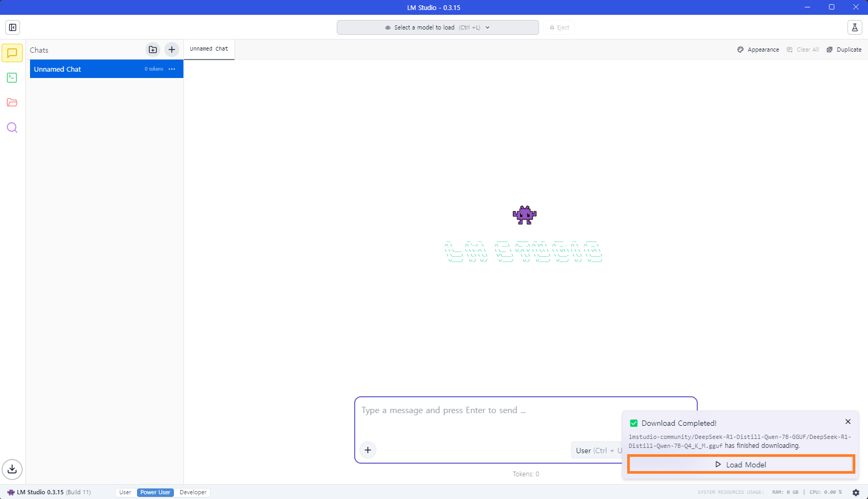The height and width of the screenshot is (499, 868).
Task: Toggle the User role button
Action: 598,451
